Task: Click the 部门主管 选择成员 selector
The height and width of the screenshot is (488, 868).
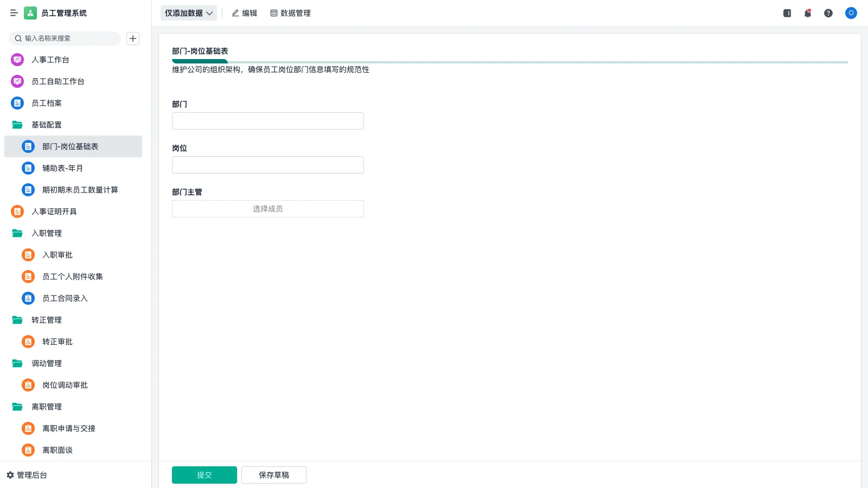Action: point(267,208)
